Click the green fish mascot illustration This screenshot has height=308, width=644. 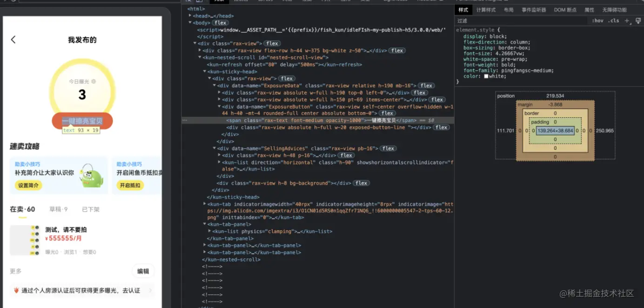click(x=91, y=175)
